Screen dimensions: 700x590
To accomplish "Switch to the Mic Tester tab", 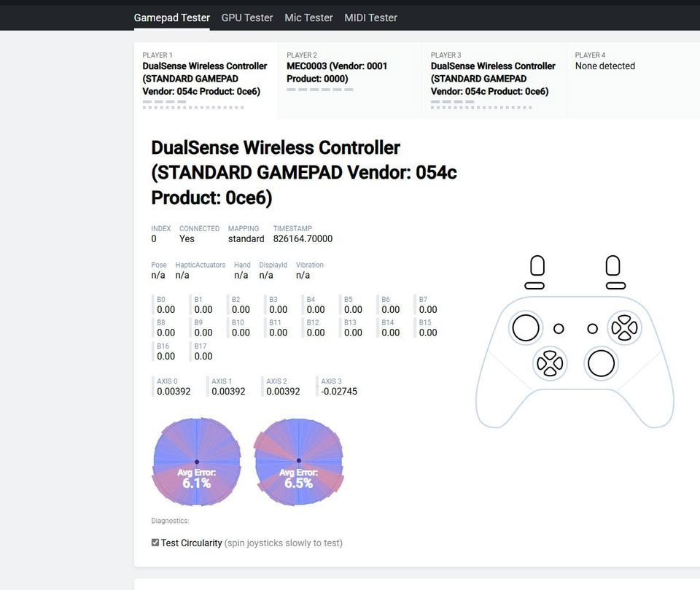I will coord(308,18).
